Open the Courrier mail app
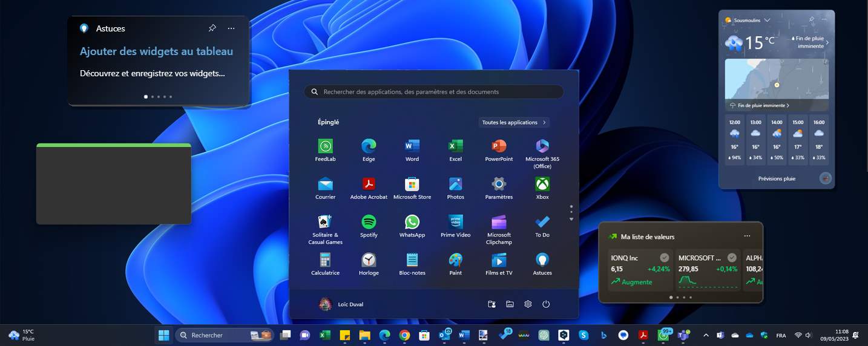 click(x=326, y=188)
